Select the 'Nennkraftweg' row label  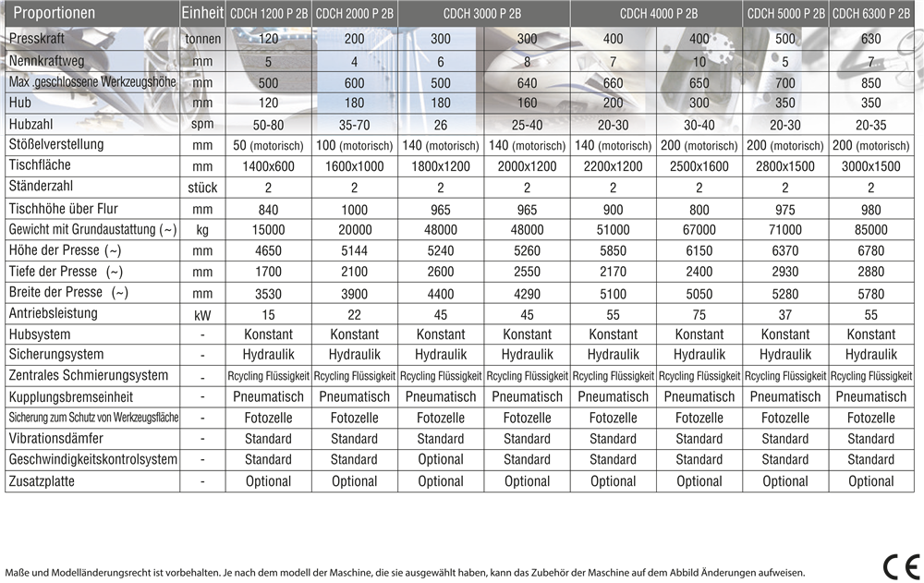click(x=46, y=61)
